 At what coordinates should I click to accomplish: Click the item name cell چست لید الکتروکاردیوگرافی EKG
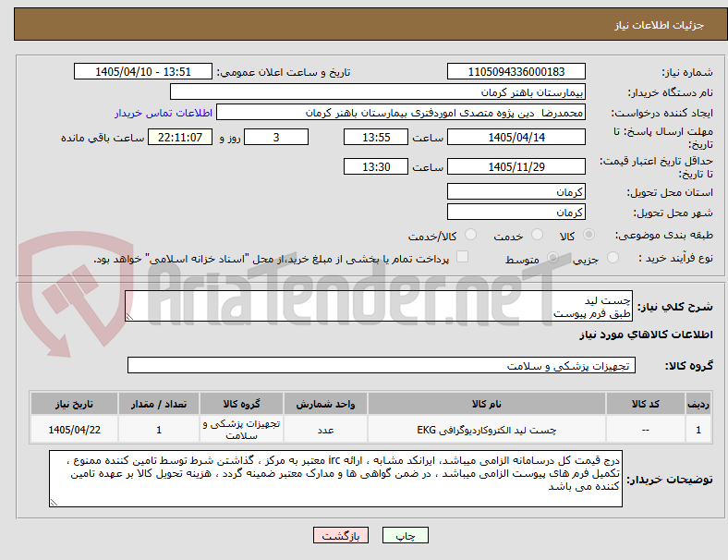pos(487,430)
